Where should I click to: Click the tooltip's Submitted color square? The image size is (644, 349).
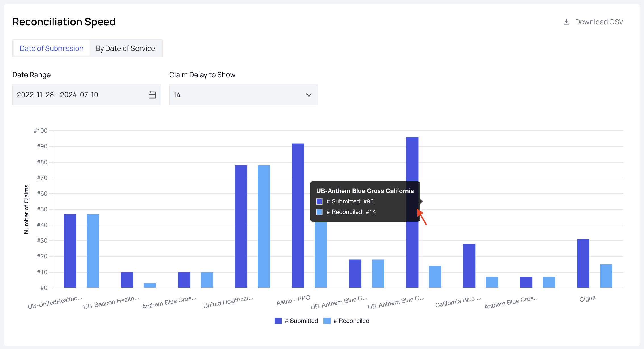(319, 201)
